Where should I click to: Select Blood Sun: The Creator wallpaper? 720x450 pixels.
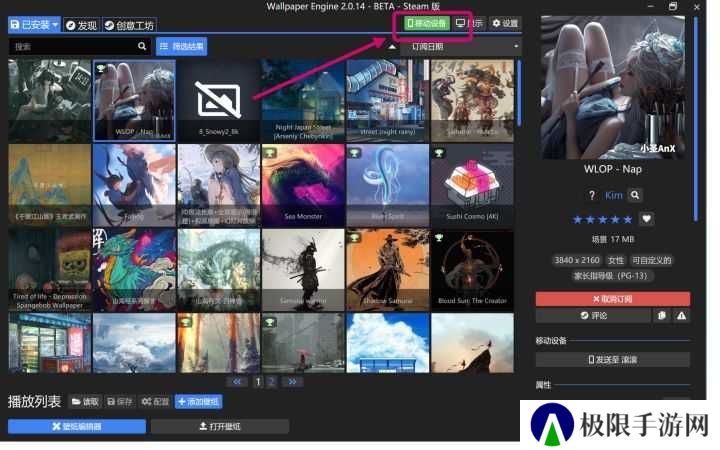tap(472, 270)
